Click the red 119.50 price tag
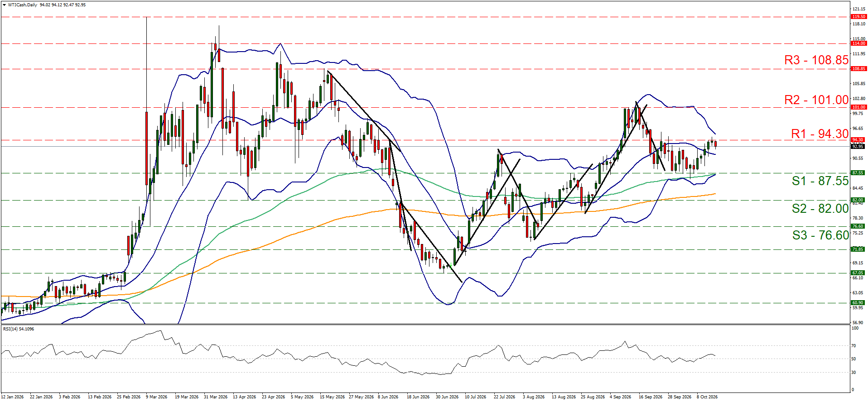The height and width of the screenshot is (402, 868). click(x=858, y=17)
